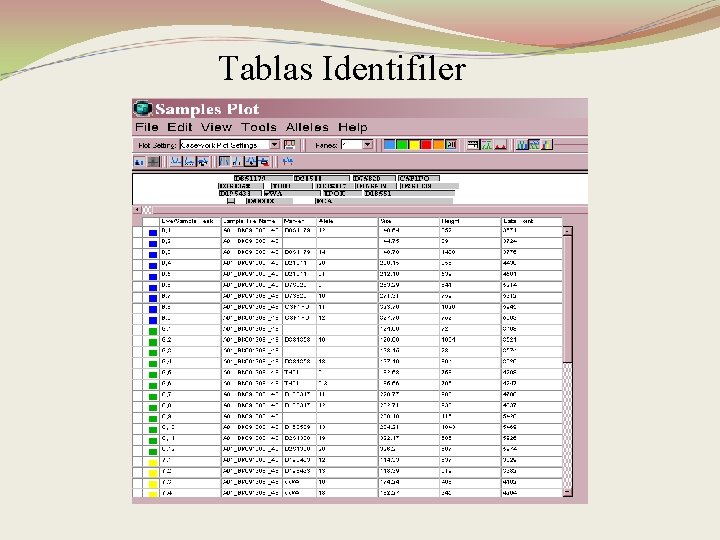This screenshot has width=720, height=540.
Task: Click the last blue icon on lower toolbar
Action: (287, 162)
